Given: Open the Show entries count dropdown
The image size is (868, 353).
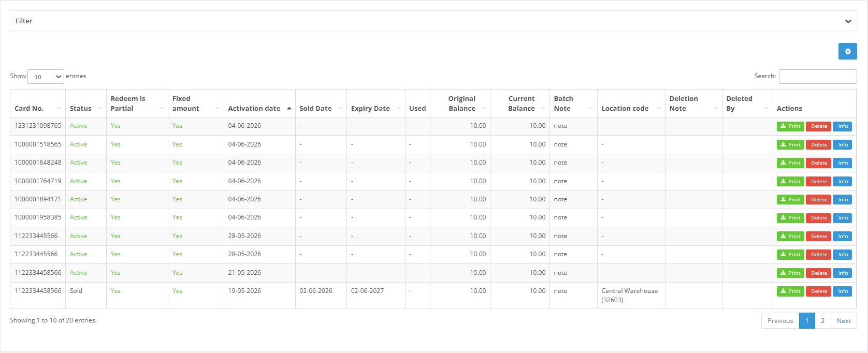Looking at the screenshot, I should point(46,77).
